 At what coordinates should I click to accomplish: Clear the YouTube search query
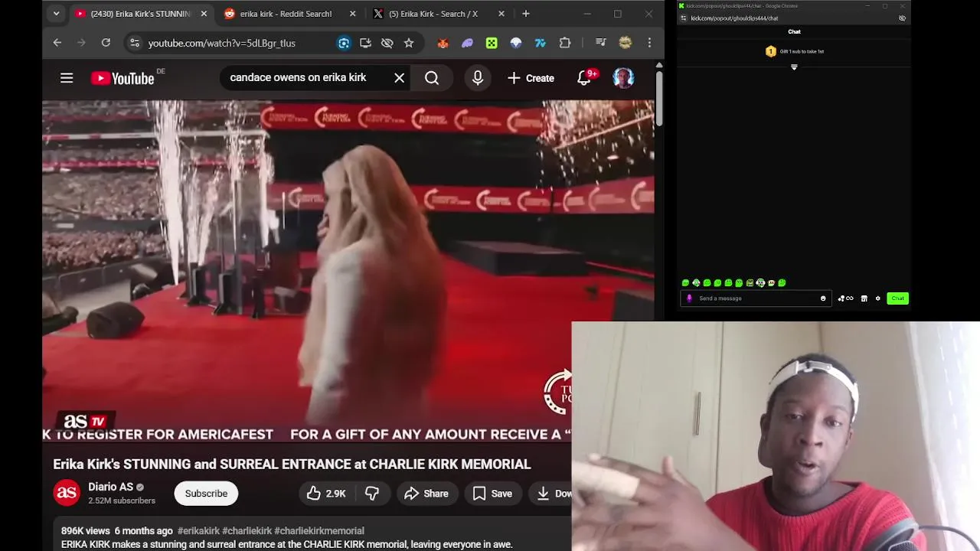[x=399, y=78]
